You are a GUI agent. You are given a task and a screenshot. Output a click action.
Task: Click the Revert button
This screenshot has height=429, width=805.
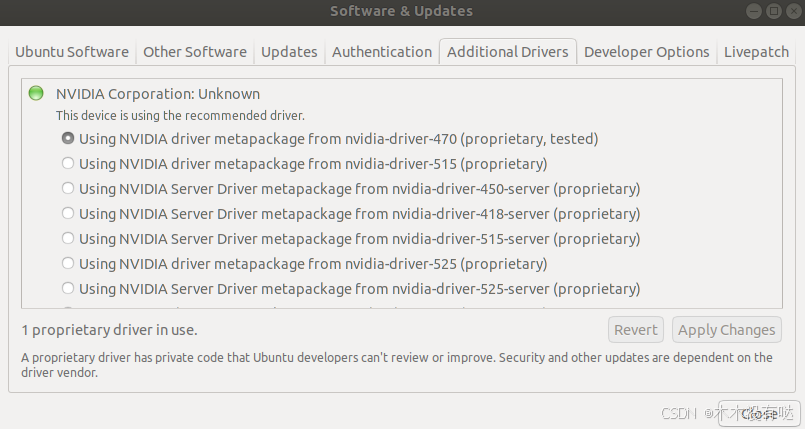(636, 330)
